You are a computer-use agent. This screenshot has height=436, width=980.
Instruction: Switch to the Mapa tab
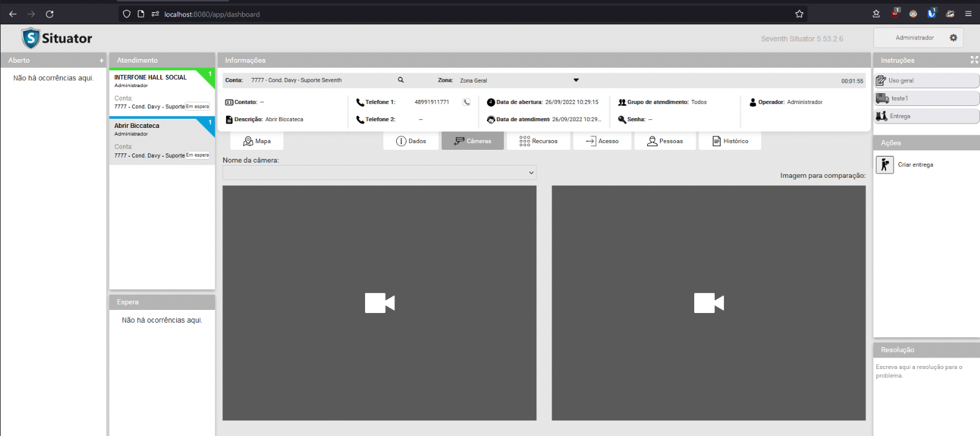pyautogui.click(x=257, y=141)
